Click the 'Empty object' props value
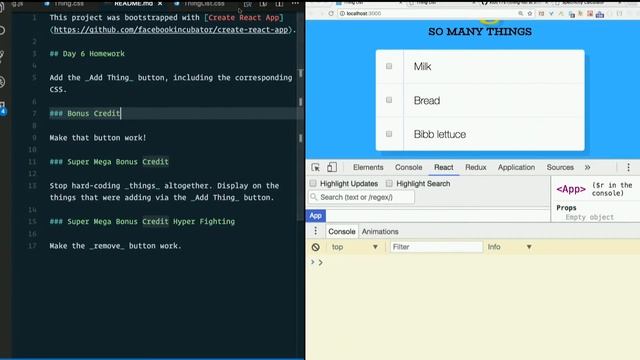The image size is (640, 360). [x=589, y=217]
